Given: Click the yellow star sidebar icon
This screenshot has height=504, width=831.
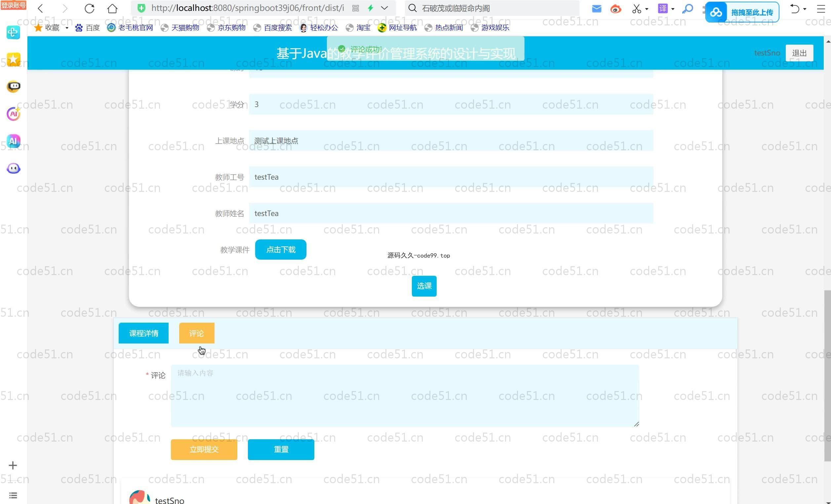Looking at the screenshot, I should click(13, 59).
